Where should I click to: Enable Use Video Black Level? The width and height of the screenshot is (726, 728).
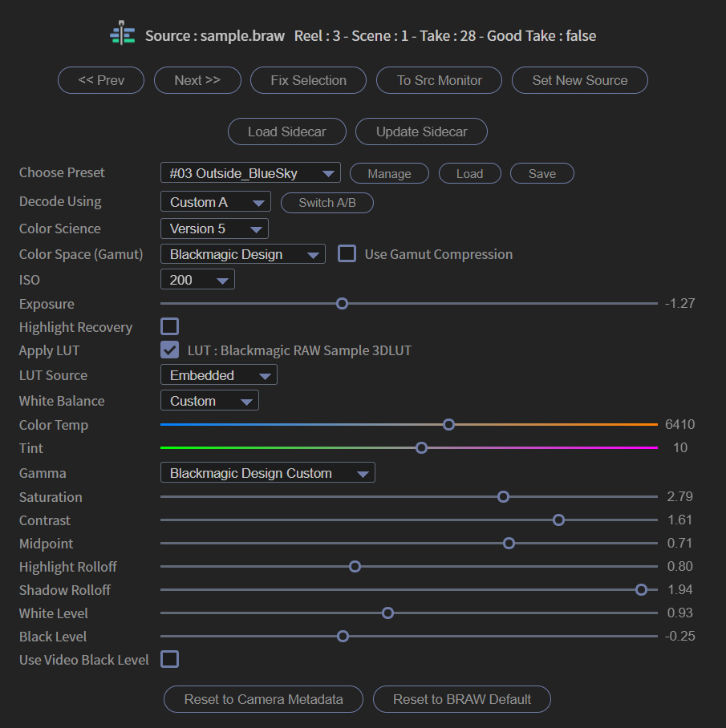tap(169, 659)
